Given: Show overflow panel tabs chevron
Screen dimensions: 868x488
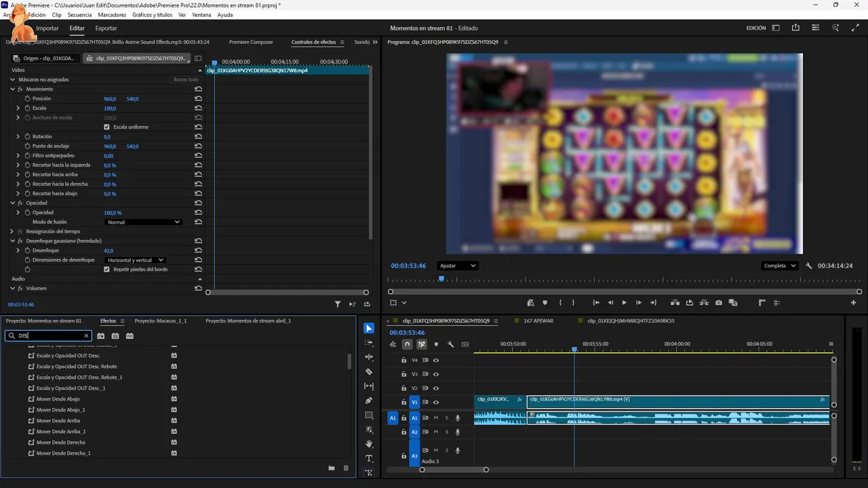Looking at the screenshot, I should pyautogui.click(x=375, y=42).
